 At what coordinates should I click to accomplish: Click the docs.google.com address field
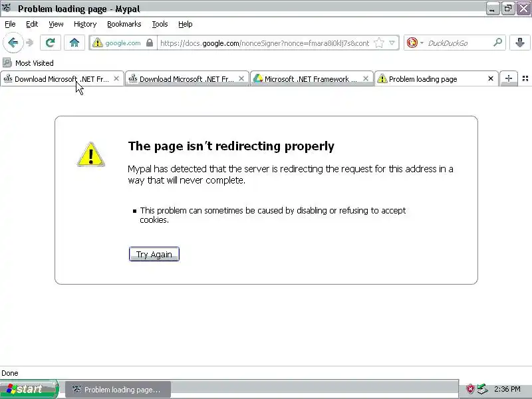[x=265, y=43]
